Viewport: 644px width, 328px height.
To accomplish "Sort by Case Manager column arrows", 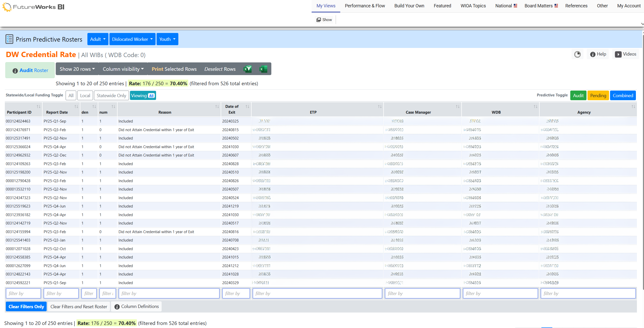I will point(458,107).
